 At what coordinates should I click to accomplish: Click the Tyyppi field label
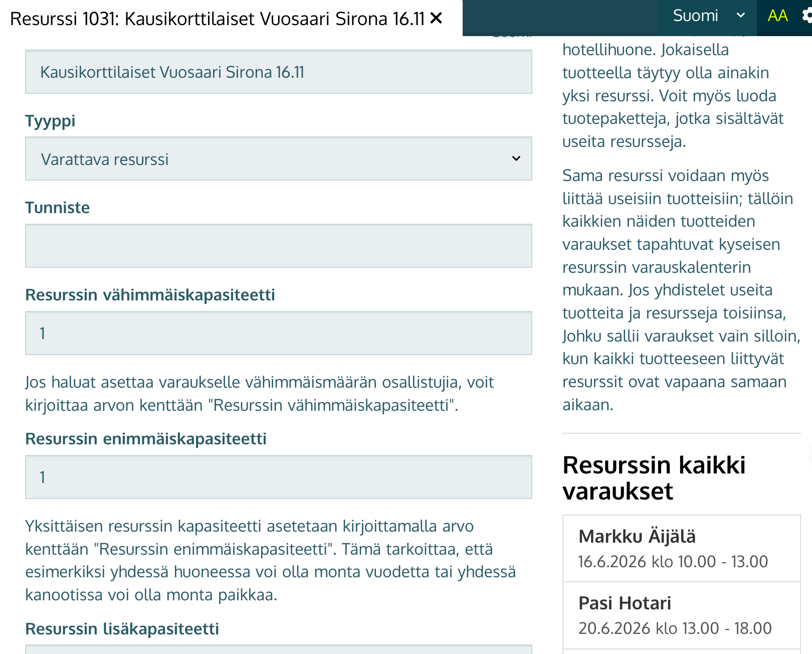[50, 121]
